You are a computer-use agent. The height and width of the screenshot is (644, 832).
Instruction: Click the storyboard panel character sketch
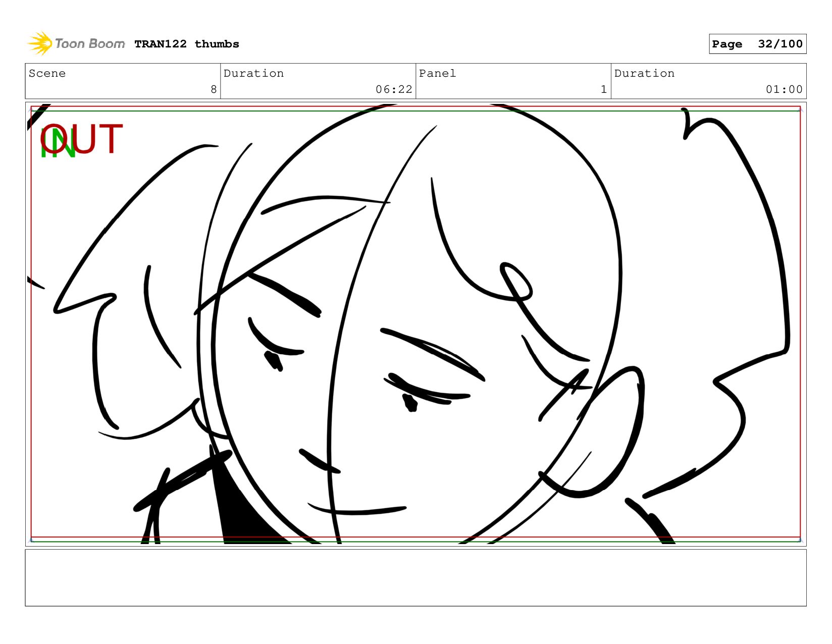click(415, 324)
